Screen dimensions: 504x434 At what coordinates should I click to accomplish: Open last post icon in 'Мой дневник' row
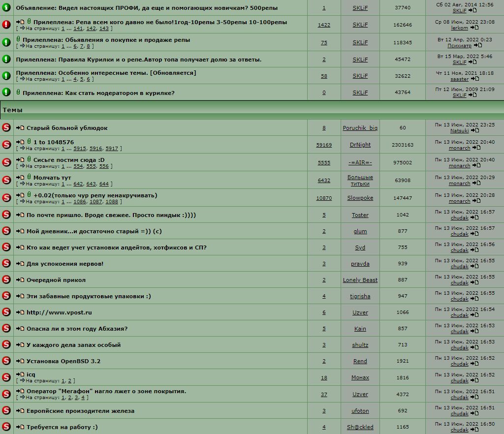pos(474,234)
